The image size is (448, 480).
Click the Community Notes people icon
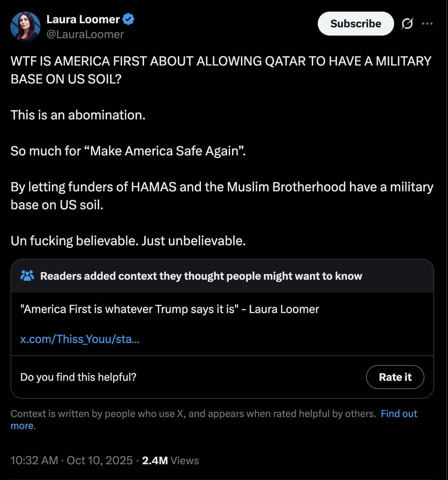click(x=27, y=276)
